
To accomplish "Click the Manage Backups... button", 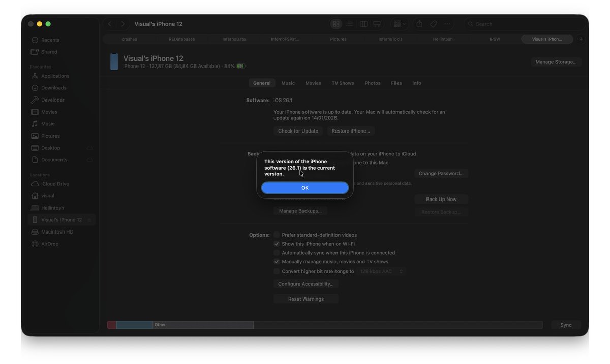I will click(300, 211).
